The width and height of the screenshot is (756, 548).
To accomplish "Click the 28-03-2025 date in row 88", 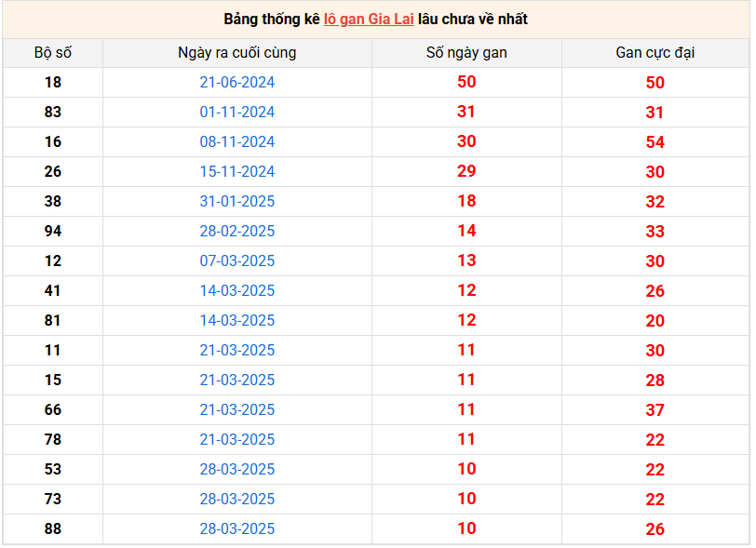I will pyautogui.click(x=237, y=529).
